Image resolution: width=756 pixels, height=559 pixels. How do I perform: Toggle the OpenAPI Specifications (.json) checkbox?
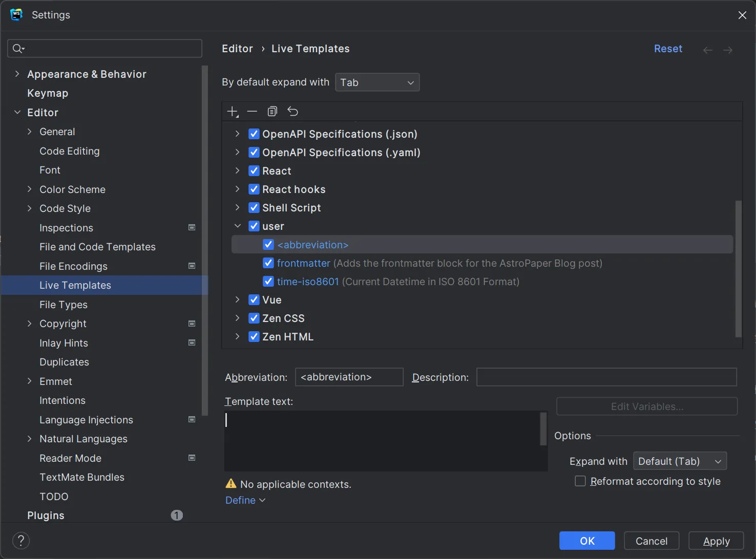pos(254,134)
